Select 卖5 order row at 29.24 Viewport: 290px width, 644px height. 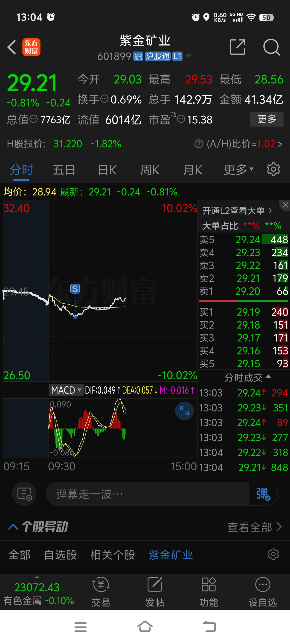click(x=244, y=239)
